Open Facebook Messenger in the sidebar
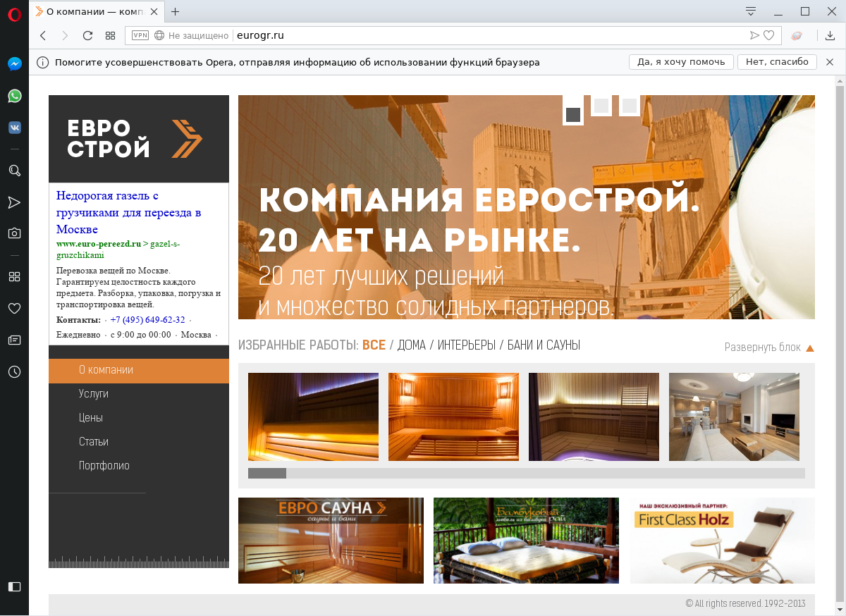This screenshot has height=616, width=846. 14,63
